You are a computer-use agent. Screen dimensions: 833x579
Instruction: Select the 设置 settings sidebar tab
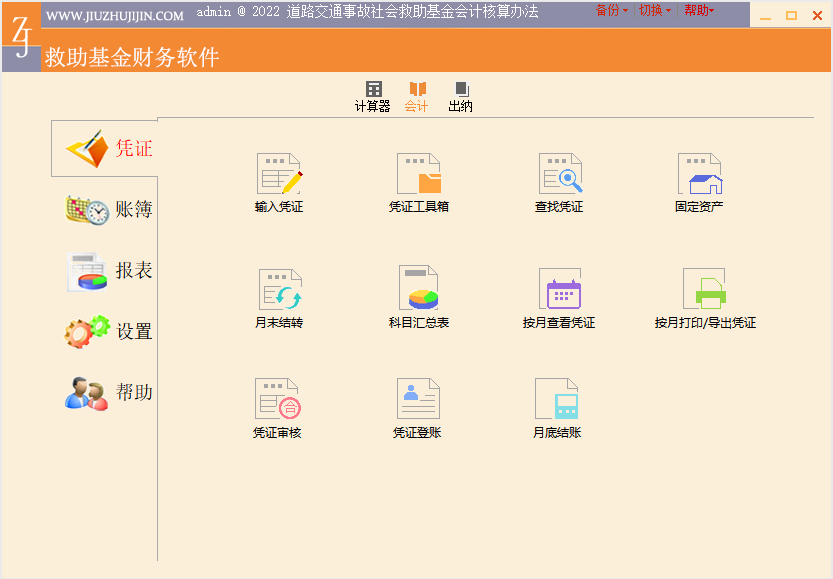(108, 332)
